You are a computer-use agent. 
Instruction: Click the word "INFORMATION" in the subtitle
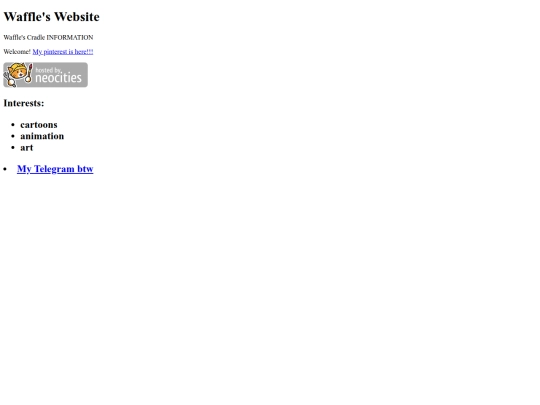pyautogui.click(x=70, y=37)
